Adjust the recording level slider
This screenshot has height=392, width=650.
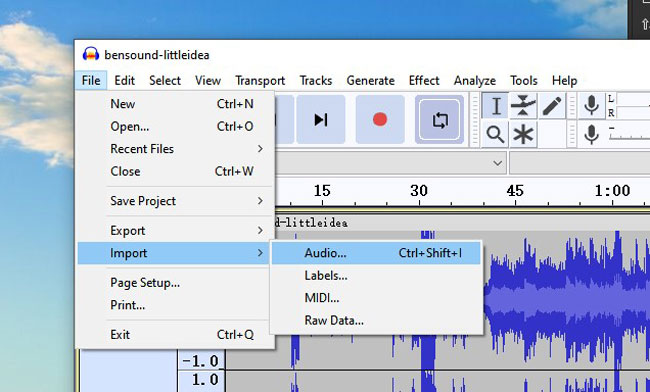[x=629, y=134]
